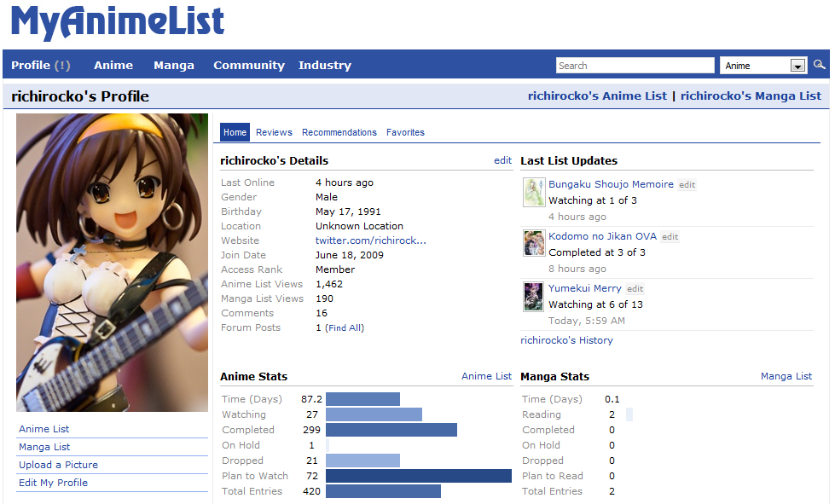
Task: Switch to the Favorites tab
Action: (405, 132)
